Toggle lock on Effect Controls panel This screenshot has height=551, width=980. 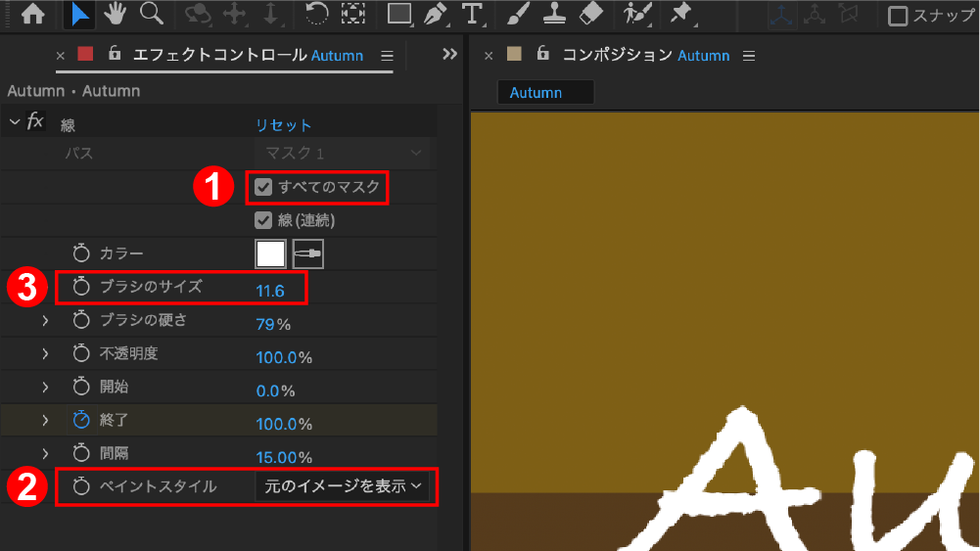tap(115, 53)
